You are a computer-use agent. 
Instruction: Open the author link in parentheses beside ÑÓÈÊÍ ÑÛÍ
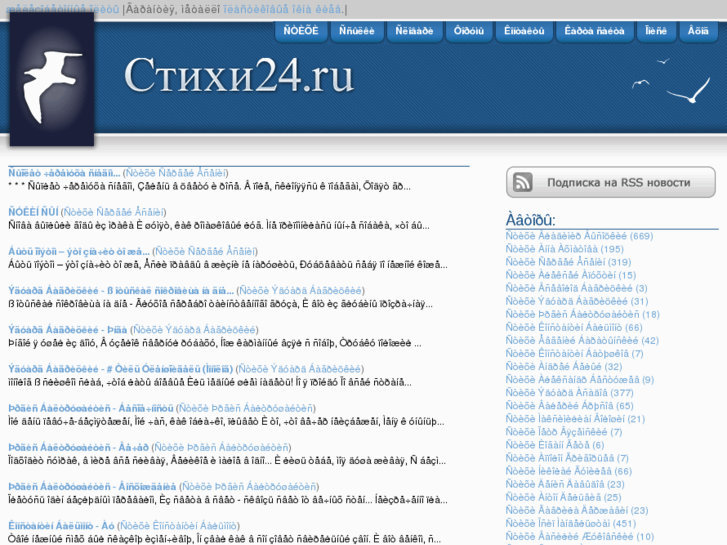114,212
